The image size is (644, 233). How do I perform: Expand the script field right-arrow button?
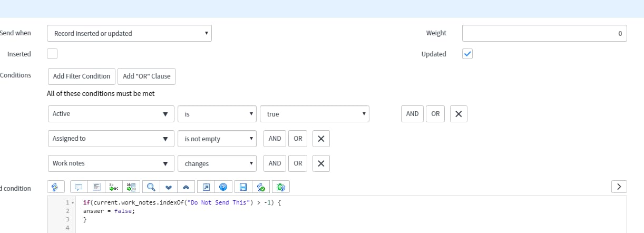click(x=619, y=187)
